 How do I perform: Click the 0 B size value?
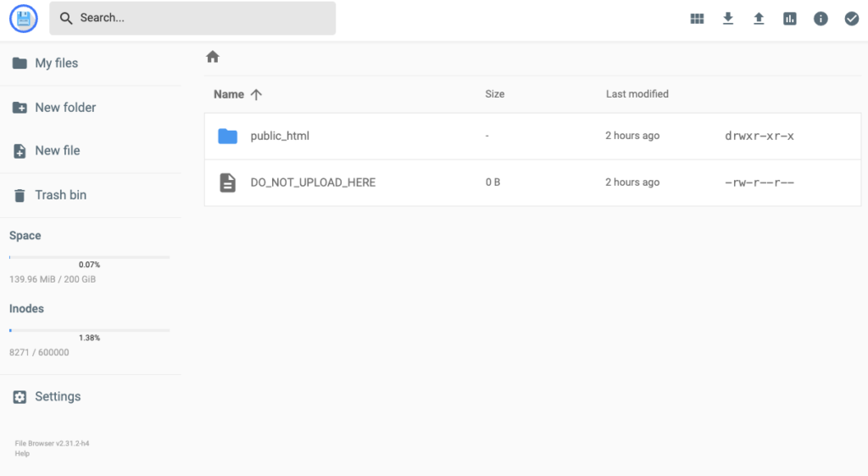click(x=492, y=182)
